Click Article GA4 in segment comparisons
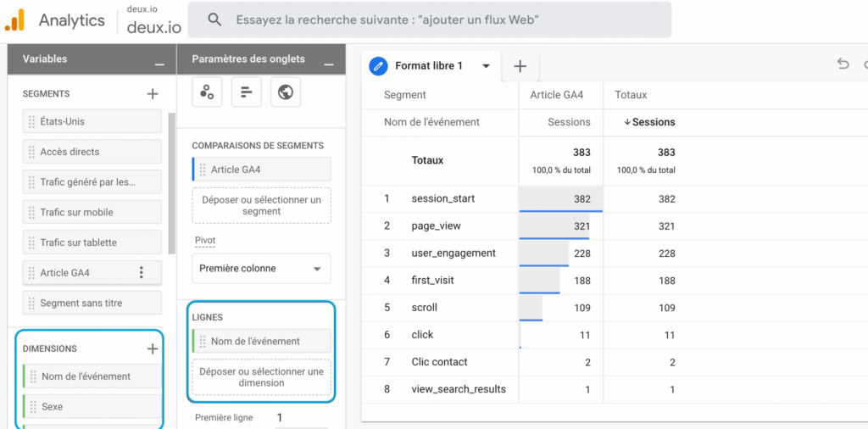 pos(261,170)
